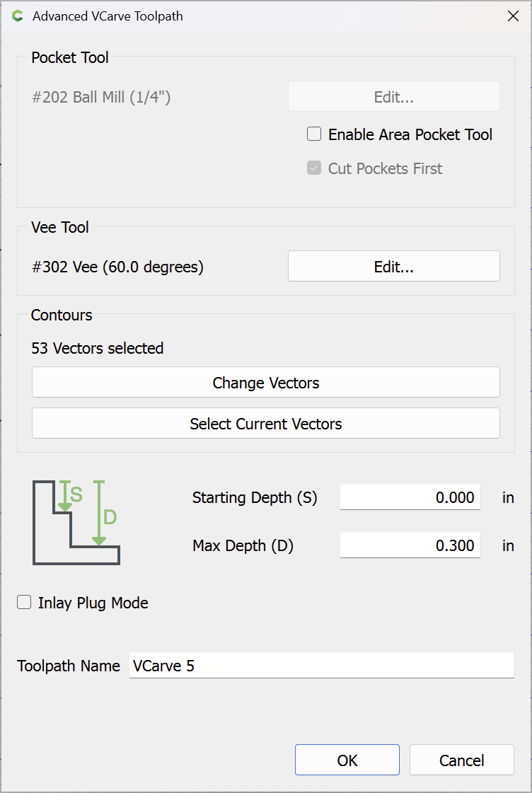Choose Change Vectors in Contours
Viewport: 532px width, 793px height.
(x=266, y=382)
